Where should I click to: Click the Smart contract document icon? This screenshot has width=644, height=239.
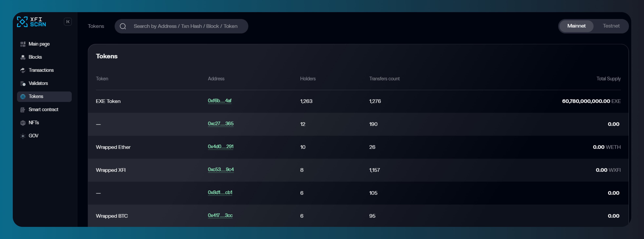(23, 110)
